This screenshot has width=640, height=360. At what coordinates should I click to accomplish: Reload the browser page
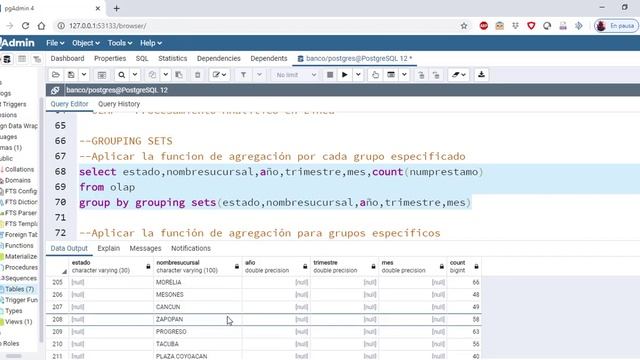coord(25,26)
